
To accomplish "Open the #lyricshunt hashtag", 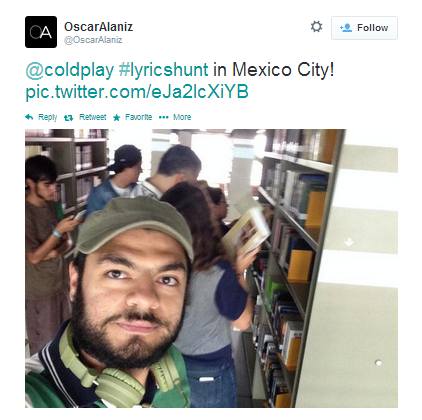I will pyautogui.click(x=164, y=70).
